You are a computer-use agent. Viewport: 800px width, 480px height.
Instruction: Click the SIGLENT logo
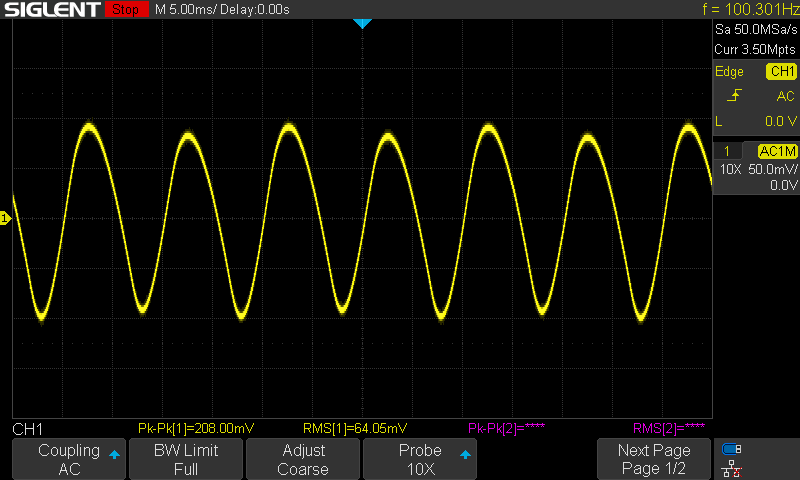click(51, 10)
